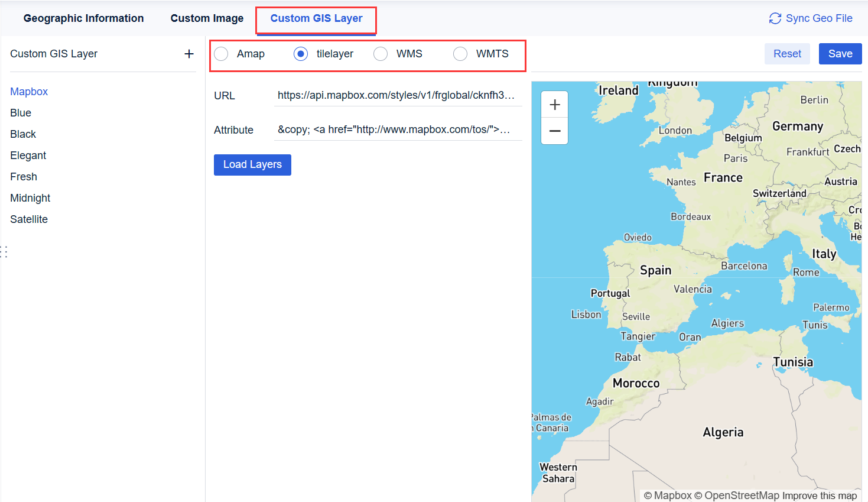Select the Satellite layer in the list

click(x=28, y=219)
